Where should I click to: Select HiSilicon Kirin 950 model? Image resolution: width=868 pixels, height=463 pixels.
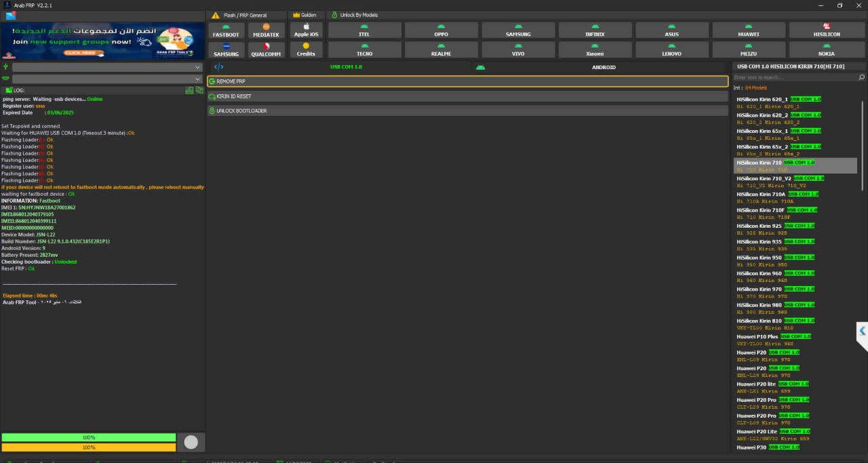click(x=796, y=261)
